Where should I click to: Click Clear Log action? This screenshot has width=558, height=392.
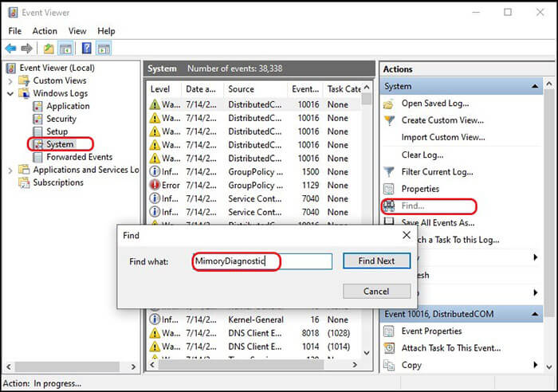pos(422,155)
